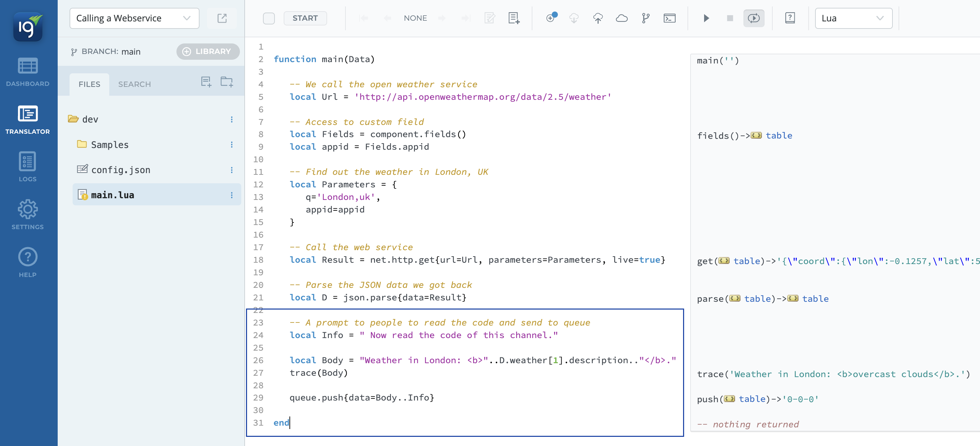The image size is (980, 446).
Task: Click the new file icon in Files panel
Action: coord(206,82)
